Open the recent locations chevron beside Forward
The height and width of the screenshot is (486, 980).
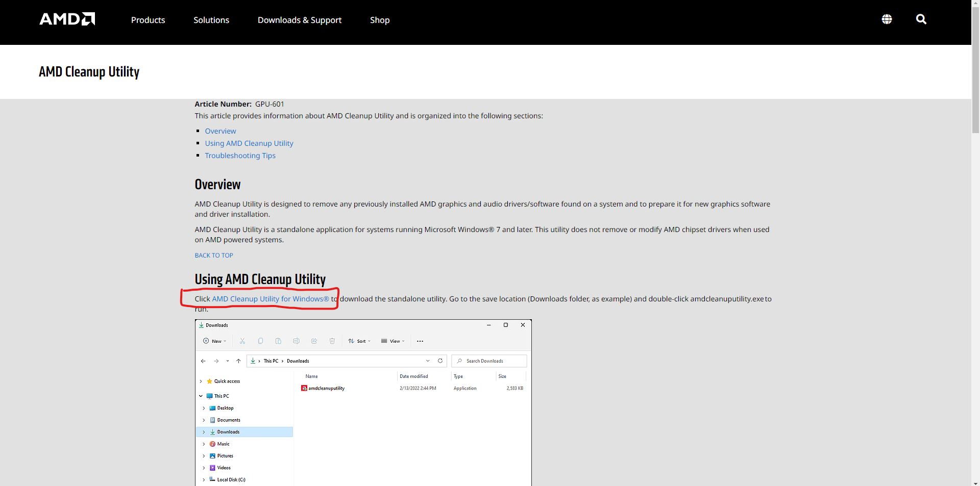228,361
